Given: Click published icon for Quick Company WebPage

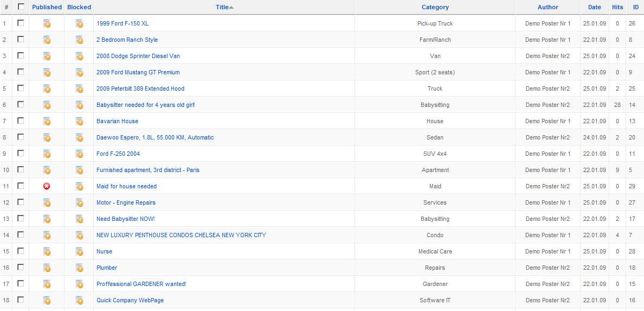Looking at the screenshot, I should tap(47, 301).
